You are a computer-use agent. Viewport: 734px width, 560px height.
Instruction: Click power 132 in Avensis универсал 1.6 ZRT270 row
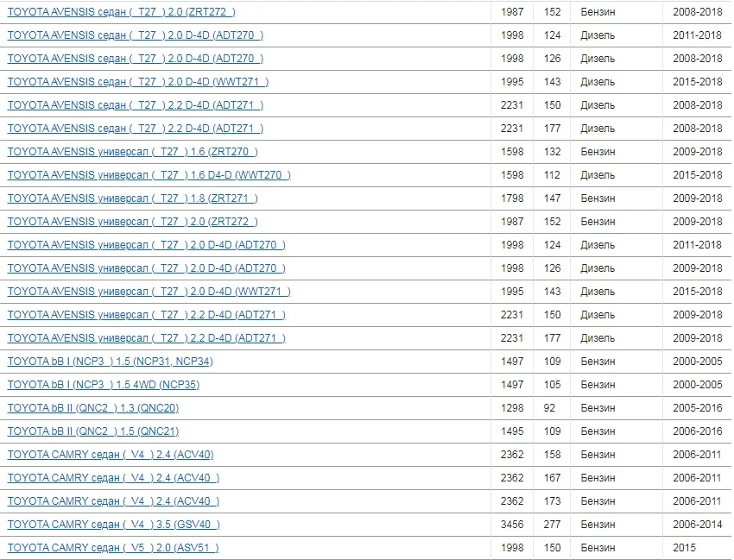coord(553,152)
